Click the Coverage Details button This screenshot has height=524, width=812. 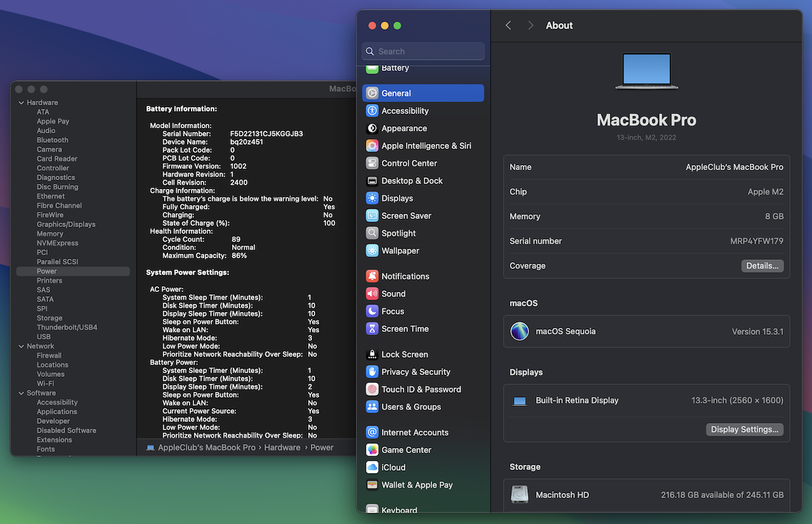pos(763,266)
